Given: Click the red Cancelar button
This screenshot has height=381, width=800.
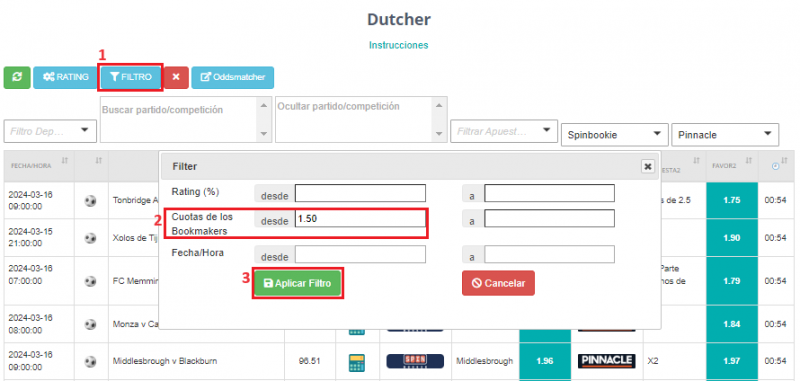Looking at the screenshot, I should tap(498, 283).
